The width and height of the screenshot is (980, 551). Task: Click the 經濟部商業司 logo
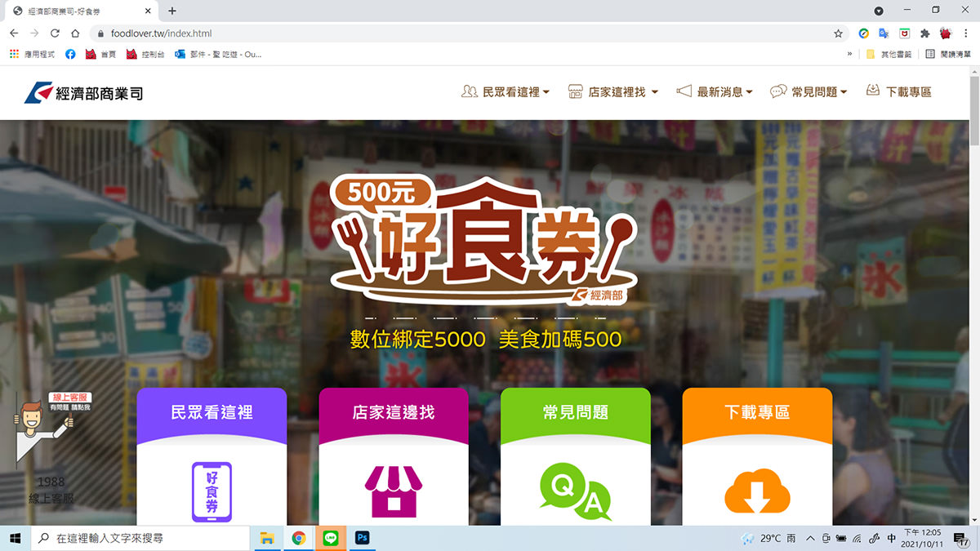(84, 93)
